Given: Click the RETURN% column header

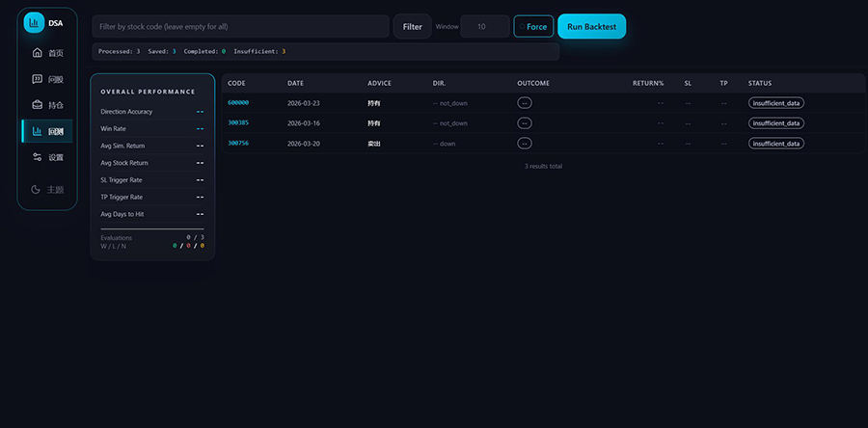Looking at the screenshot, I should pos(648,83).
